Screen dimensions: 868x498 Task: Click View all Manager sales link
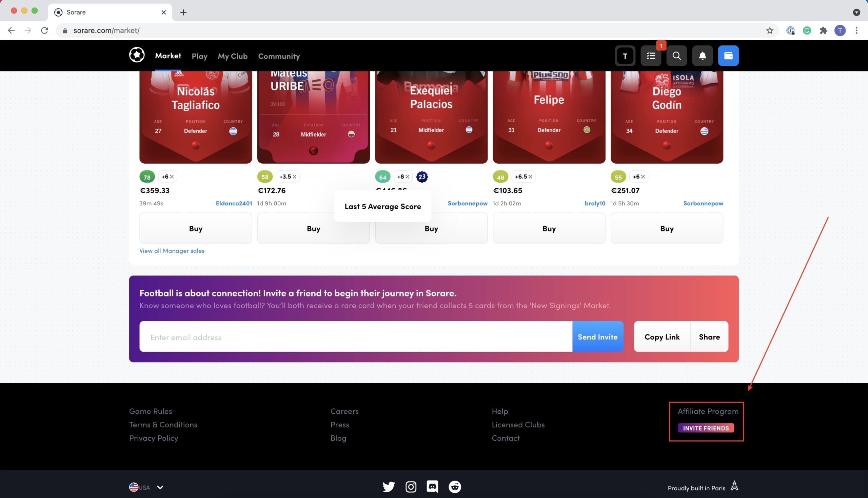(x=172, y=250)
